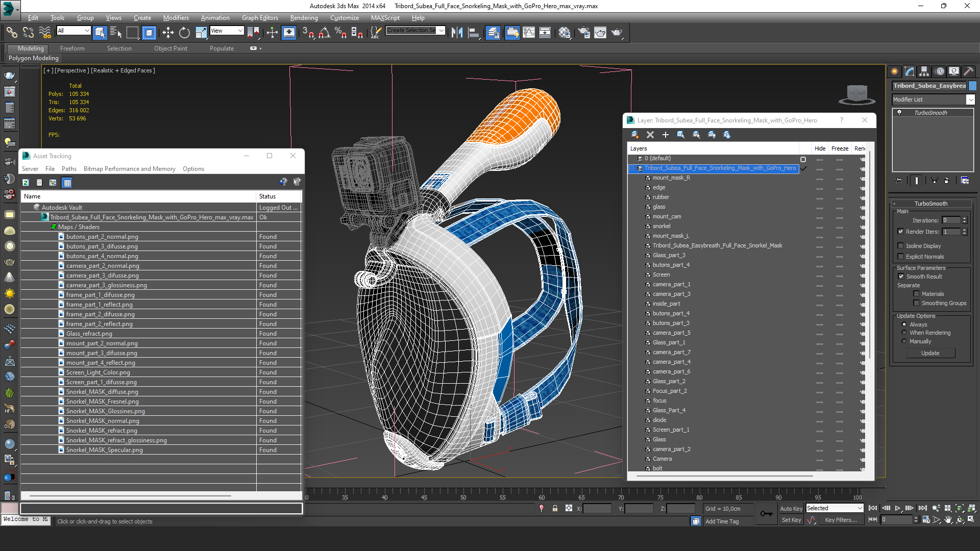Click Refresh icon in Asset Tracking
980x551 pixels.
pyautogui.click(x=26, y=183)
